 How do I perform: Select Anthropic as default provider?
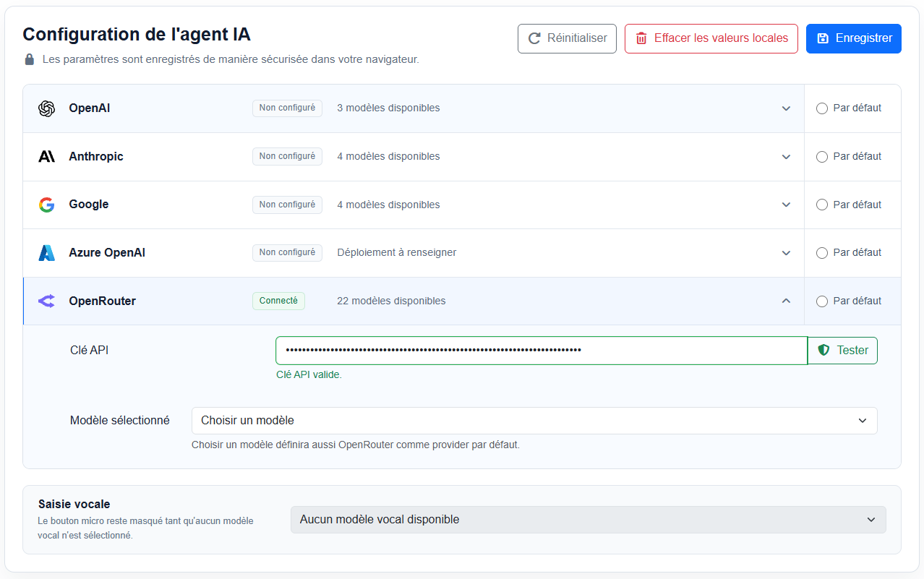822,157
